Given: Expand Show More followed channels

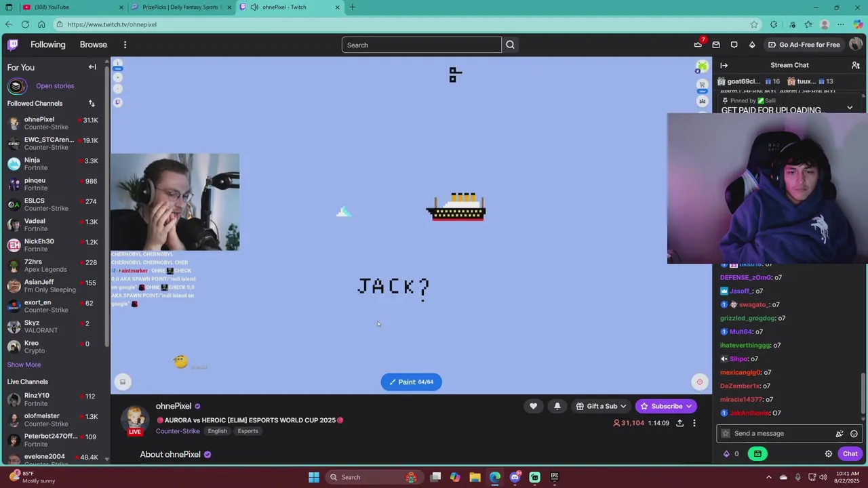Looking at the screenshot, I should pos(24,365).
